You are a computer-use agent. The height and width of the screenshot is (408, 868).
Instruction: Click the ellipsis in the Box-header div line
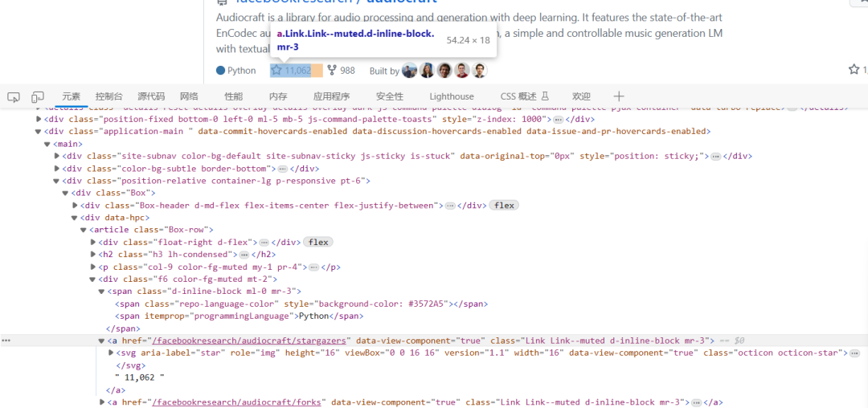point(450,206)
